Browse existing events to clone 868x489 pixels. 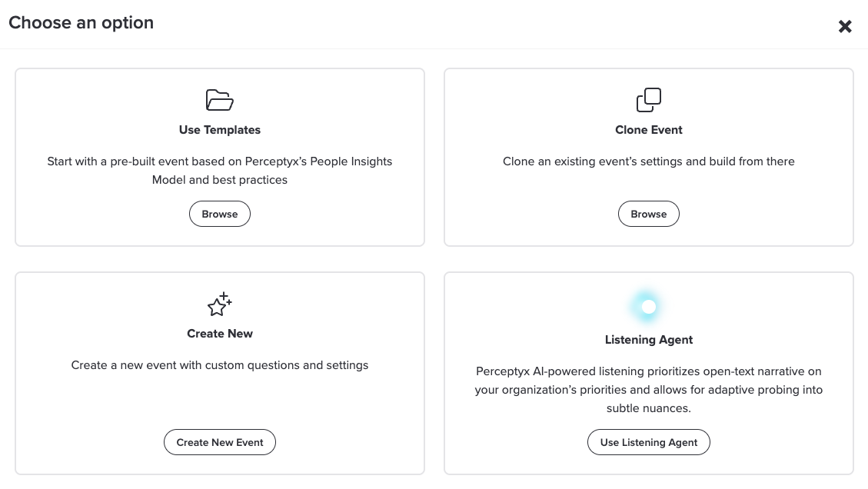coord(649,214)
